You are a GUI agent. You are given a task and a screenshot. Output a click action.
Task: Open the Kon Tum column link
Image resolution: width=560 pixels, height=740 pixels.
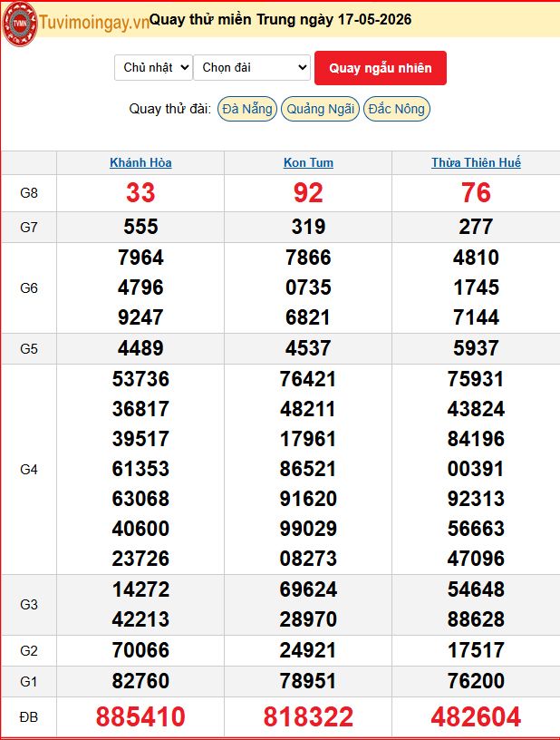click(x=308, y=163)
